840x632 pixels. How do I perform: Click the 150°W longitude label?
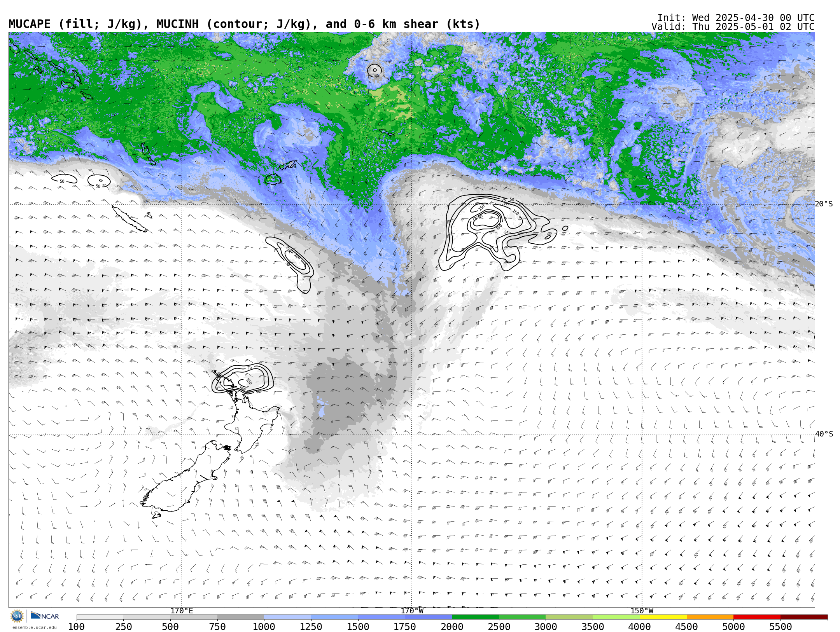[642, 611]
